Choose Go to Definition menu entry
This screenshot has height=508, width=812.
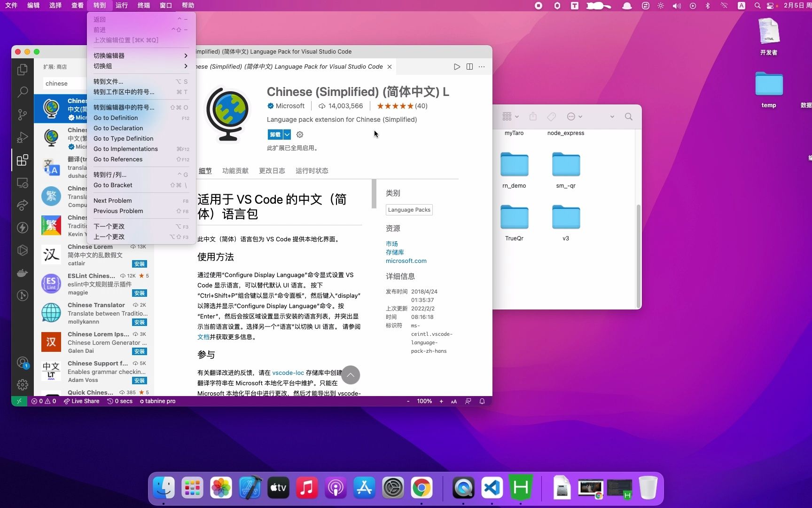141,118
